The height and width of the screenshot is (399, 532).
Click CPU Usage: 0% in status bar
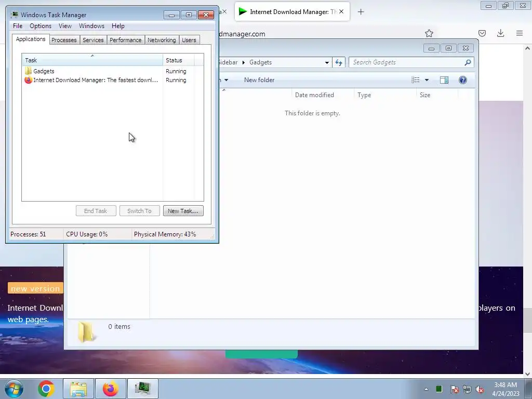pyautogui.click(x=87, y=234)
